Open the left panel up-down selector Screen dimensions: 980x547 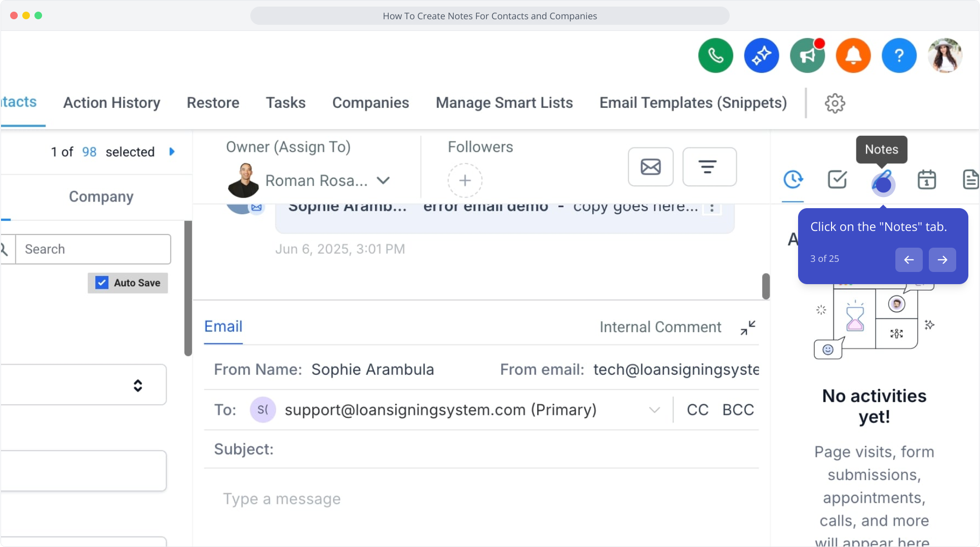[x=138, y=385]
